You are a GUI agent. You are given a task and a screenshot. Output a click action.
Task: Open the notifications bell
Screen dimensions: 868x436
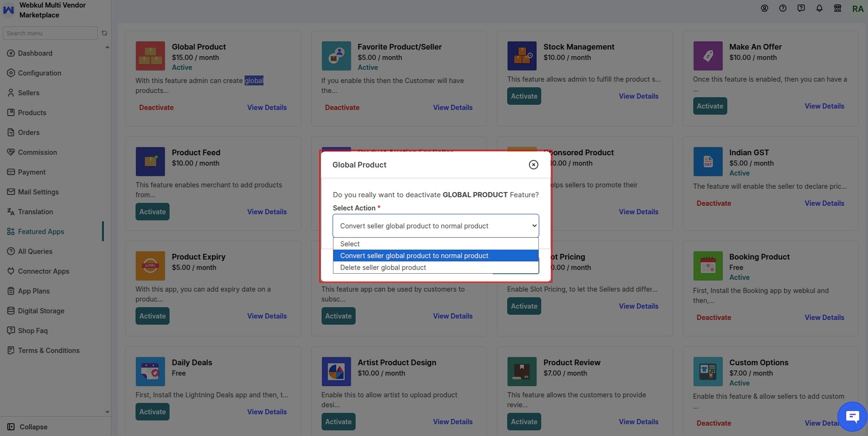point(819,8)
